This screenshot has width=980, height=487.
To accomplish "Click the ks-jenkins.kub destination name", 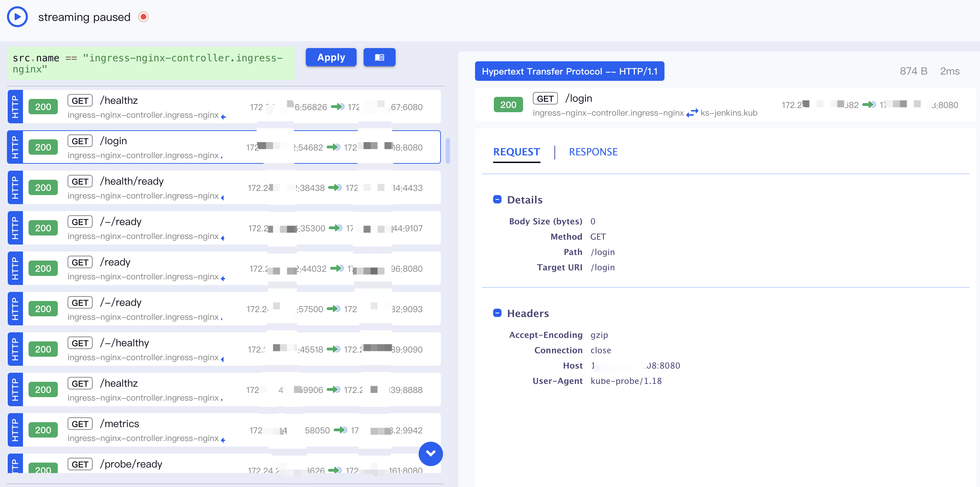I will coord(729,113).
